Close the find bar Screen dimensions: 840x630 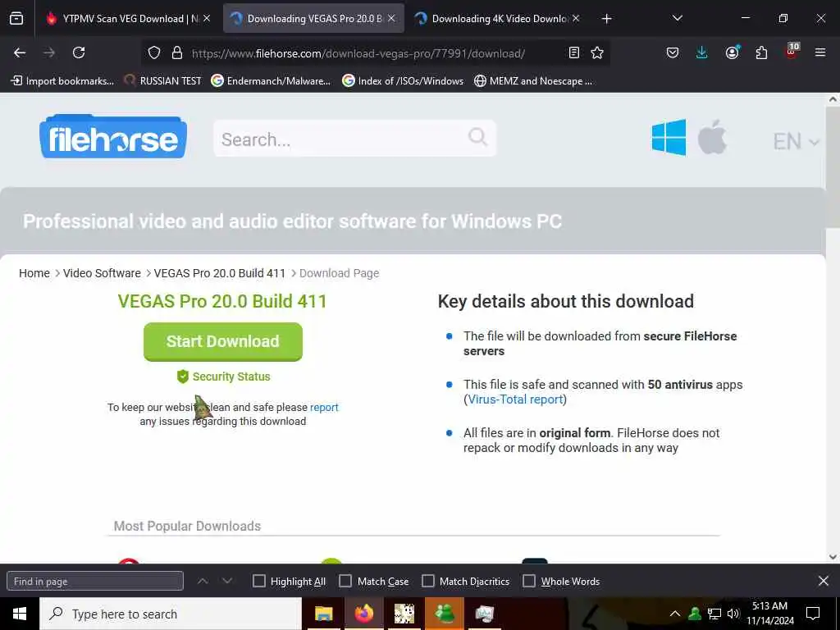tap(824, 581)
